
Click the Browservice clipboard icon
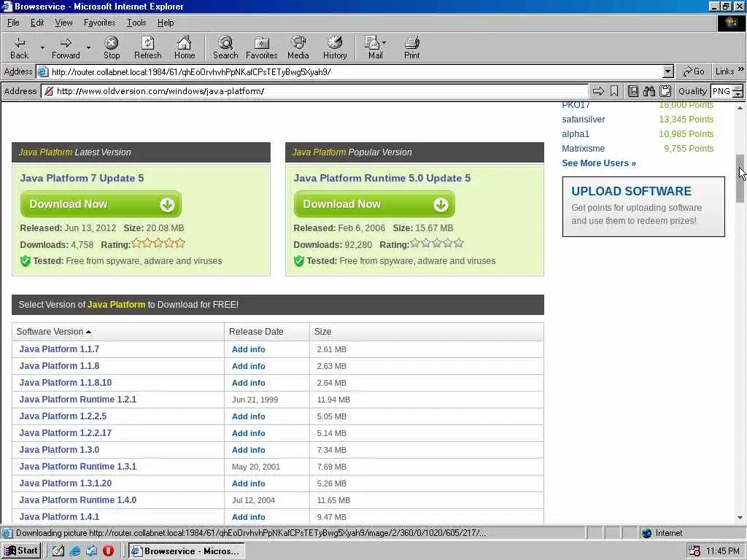[x=665, y=91]
